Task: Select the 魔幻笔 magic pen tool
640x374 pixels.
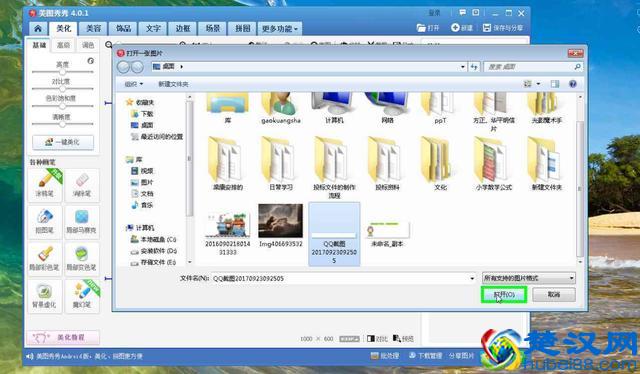Action: [82, 296]
